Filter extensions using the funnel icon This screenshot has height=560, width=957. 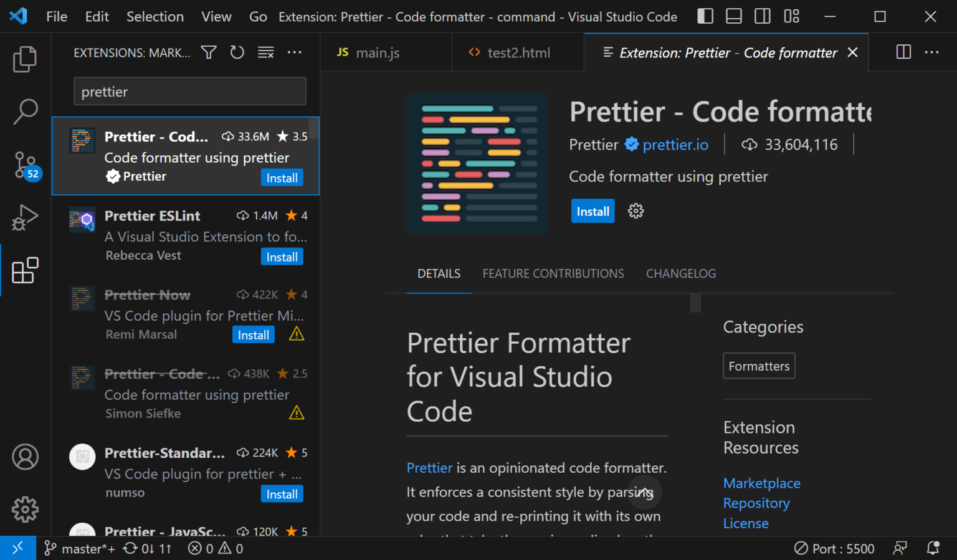[x=208, y=52]
